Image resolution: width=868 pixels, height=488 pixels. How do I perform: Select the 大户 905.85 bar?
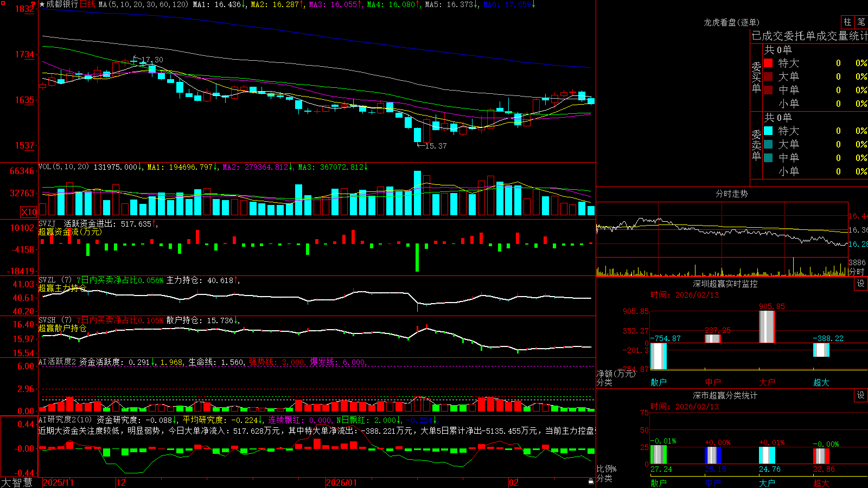(767, 326)
